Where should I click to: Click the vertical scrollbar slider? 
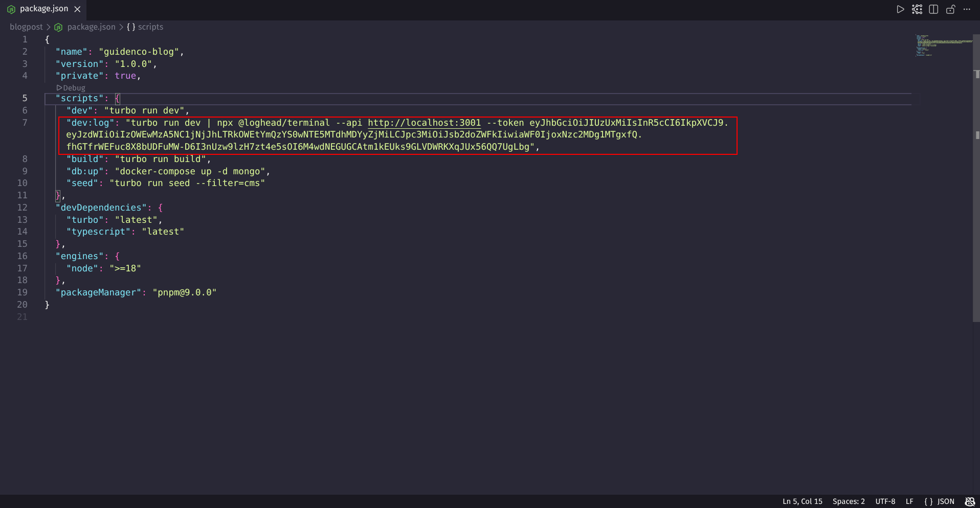(x=976, y=178)
